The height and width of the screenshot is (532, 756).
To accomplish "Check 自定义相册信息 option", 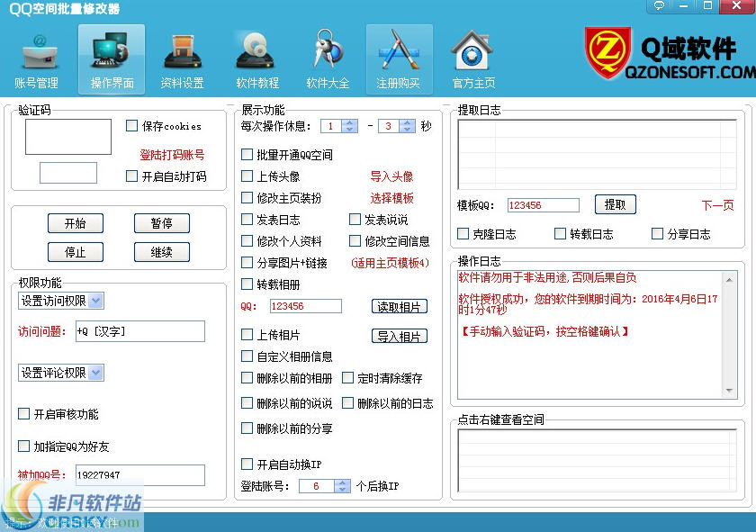I will [x=247, y=356].
